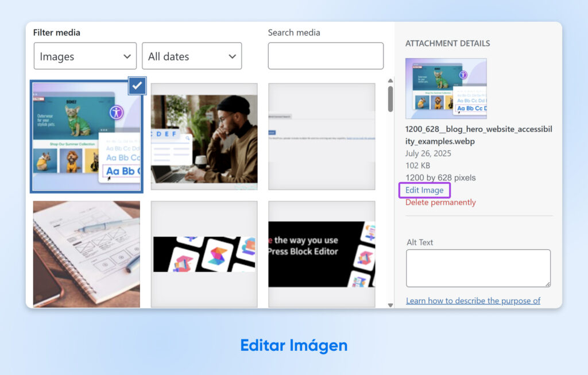
Task: Click the Editar Imágen caption below the screenshot
Action: tap(293, 345)
